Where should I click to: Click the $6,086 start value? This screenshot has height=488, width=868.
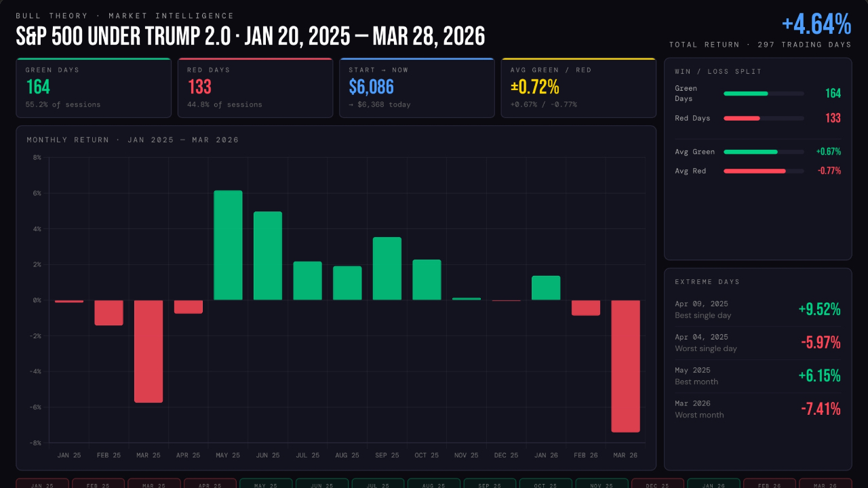[x=371, y=87]
